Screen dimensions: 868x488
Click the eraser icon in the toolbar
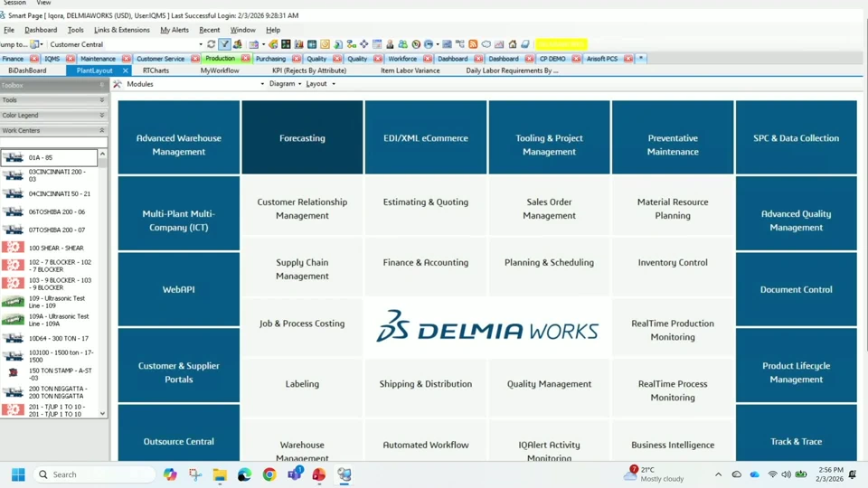pos(525,44)
